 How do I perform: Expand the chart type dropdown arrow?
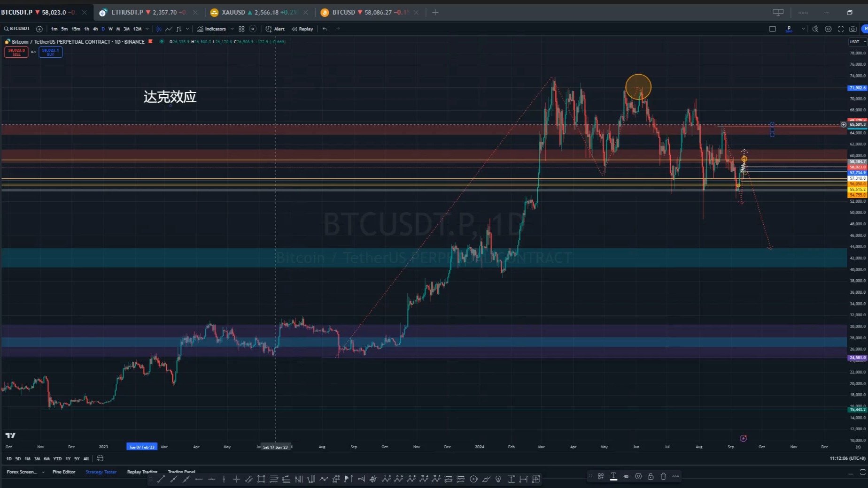click(187, 29)
